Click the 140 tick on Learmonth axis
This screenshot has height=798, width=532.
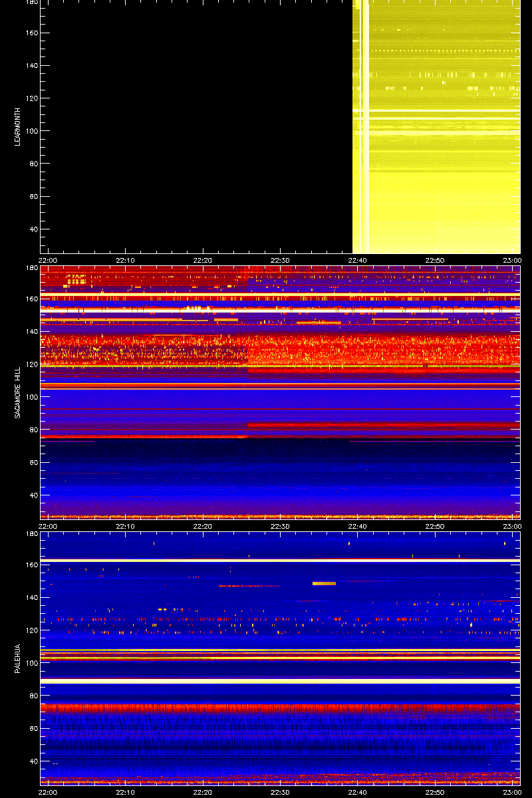tap(32, 66)
